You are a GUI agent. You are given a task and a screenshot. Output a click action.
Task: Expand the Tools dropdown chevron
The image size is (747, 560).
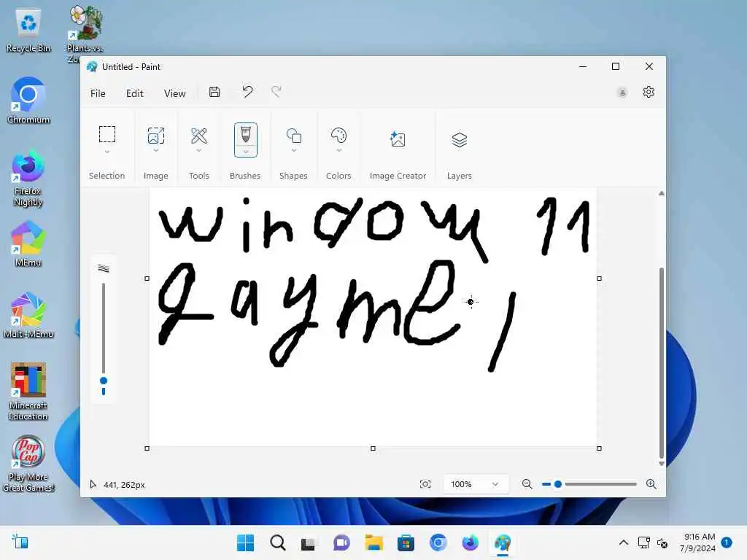[x=198, y=150]
